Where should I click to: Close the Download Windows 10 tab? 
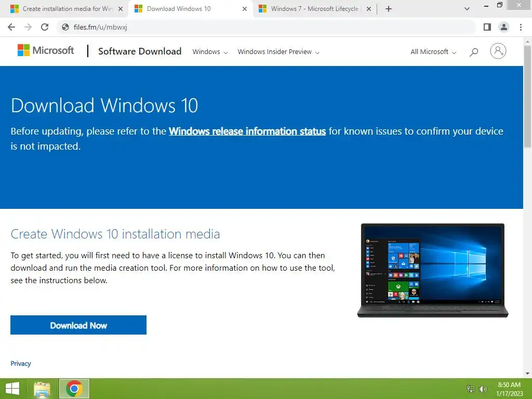(x=245, y=9)
